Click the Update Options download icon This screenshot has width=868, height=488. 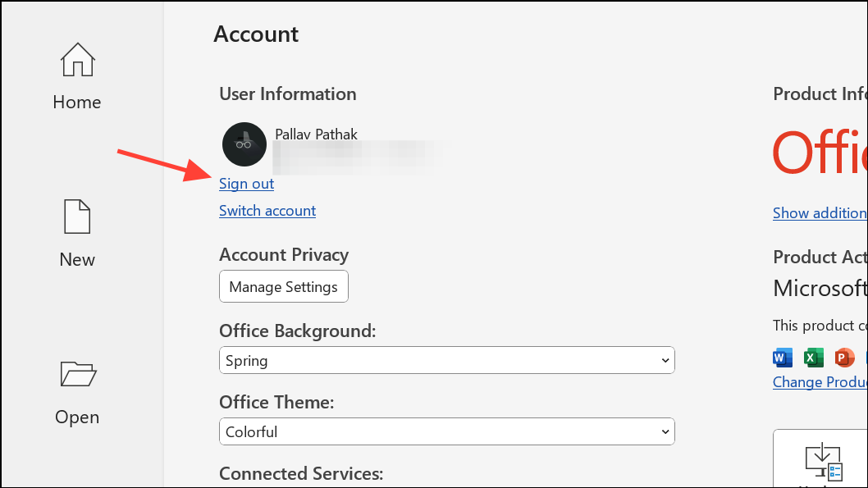[823, 462]
